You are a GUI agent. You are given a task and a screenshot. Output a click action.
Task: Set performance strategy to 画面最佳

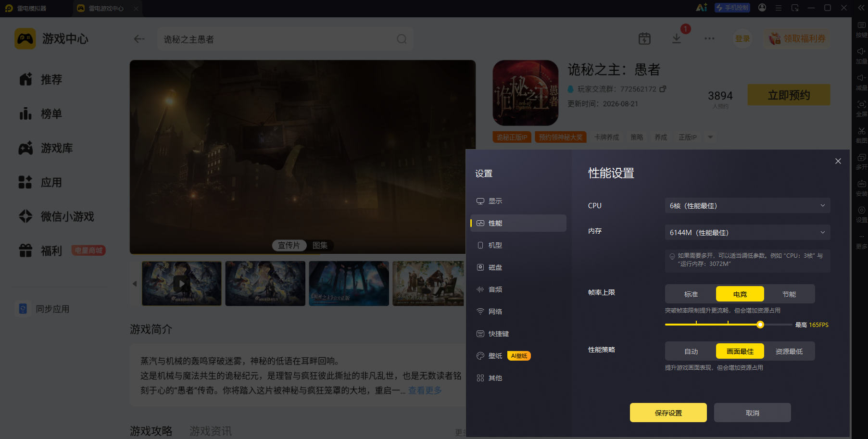tap(740, 351)
